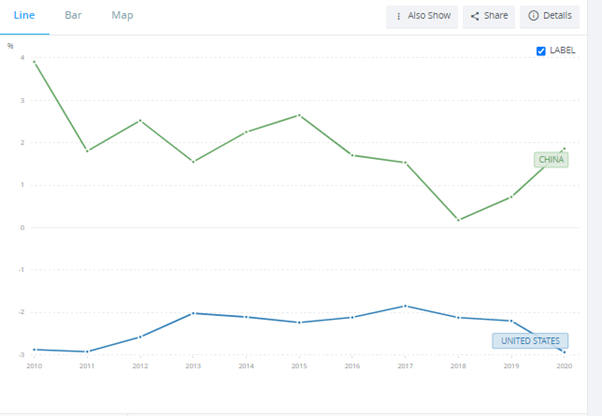Click the 2010 x-axis year label
The width and height of the screenshot is (602, 416).
point(34,366)
